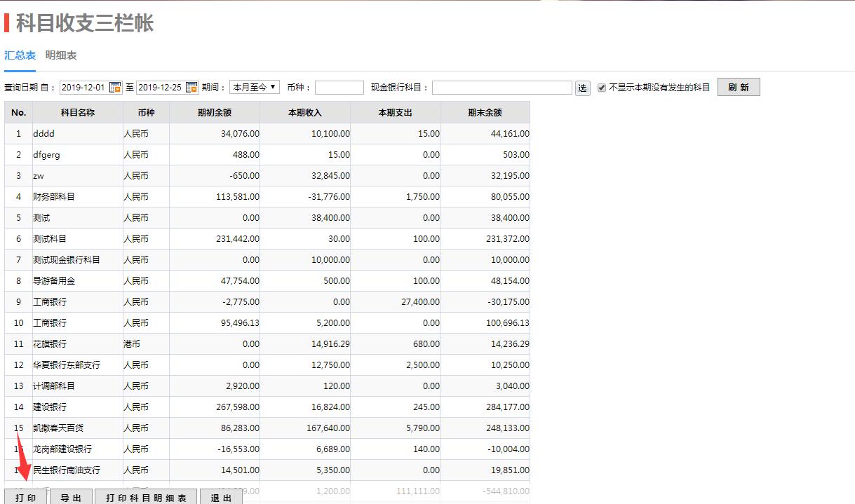Click the 期末余额 column header
Viewport: 855px width, 504px height.
point(485,112)
